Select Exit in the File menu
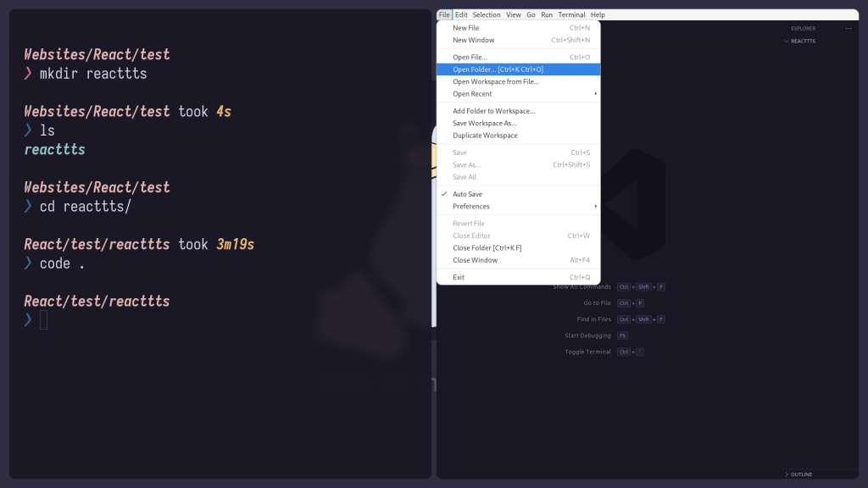 coord(459,277)
